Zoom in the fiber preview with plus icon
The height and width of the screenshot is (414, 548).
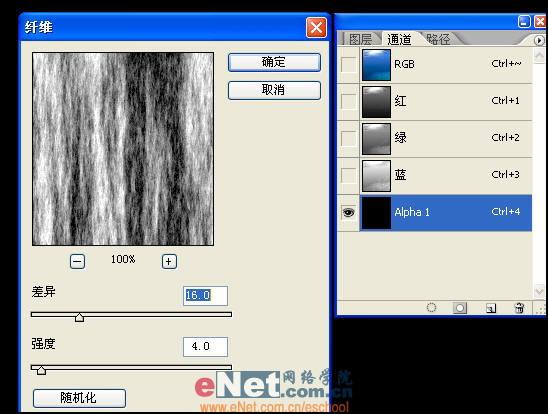169,261
